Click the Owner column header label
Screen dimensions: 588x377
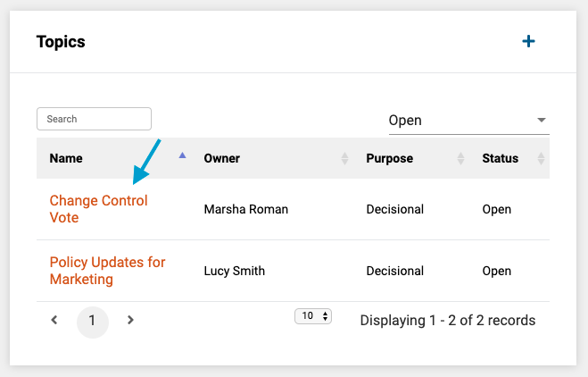pos(221,159)
